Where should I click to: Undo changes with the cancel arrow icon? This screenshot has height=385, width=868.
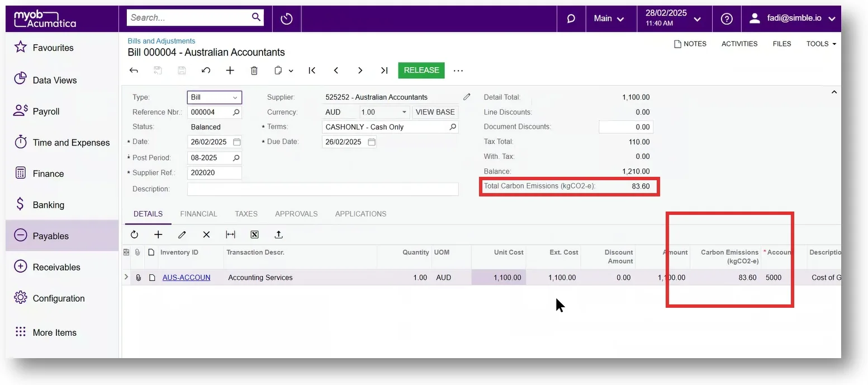click(x=206, y=71)
